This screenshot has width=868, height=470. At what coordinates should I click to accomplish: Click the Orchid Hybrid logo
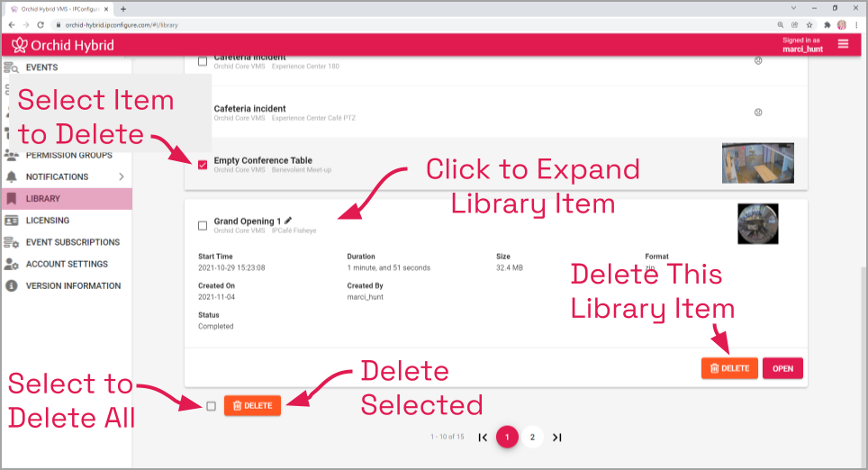click(x=62, y=45)
